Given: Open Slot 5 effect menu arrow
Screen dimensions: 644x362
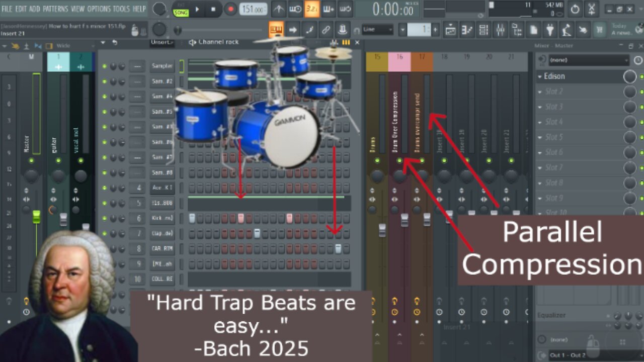Looking at the screenshot, I should 540,137.
